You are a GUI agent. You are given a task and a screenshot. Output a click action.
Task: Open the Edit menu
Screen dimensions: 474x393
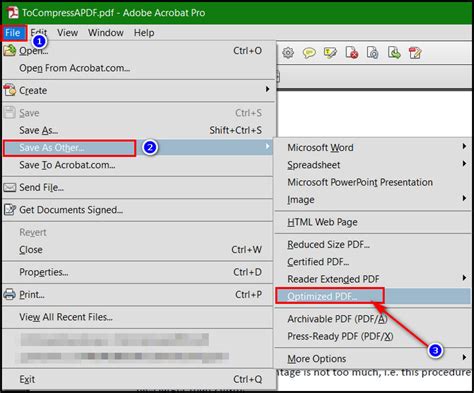click(39, 33)
